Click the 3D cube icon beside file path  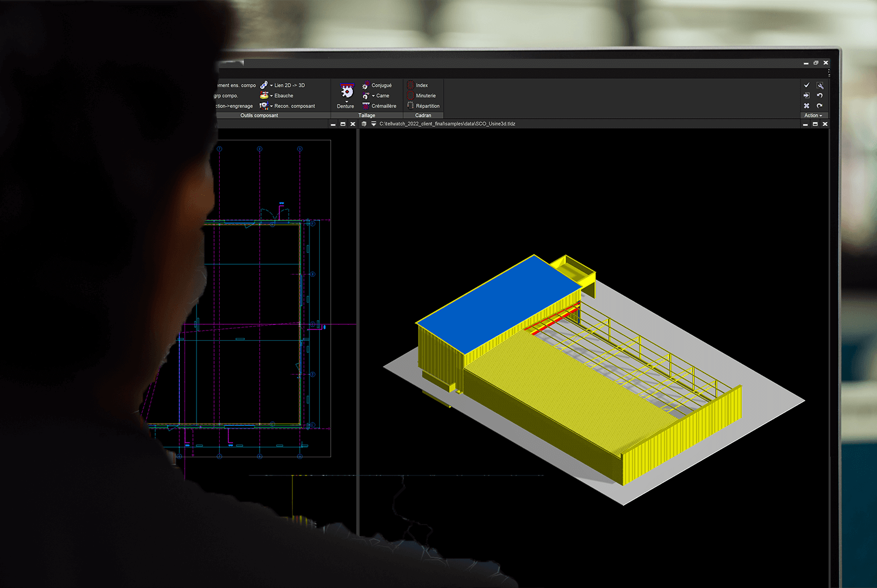pos(364,124)
